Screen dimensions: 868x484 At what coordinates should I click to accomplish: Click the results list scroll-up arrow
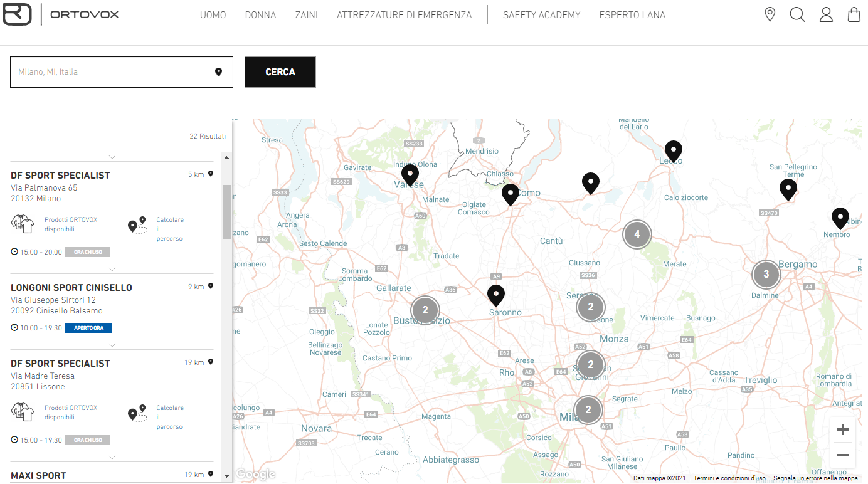pyautogui.click(x=226, y=157)
